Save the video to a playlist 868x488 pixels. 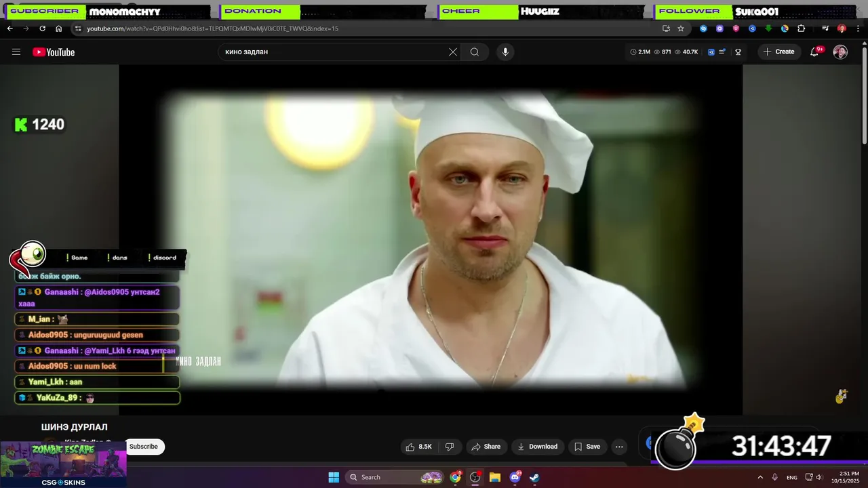587,447
